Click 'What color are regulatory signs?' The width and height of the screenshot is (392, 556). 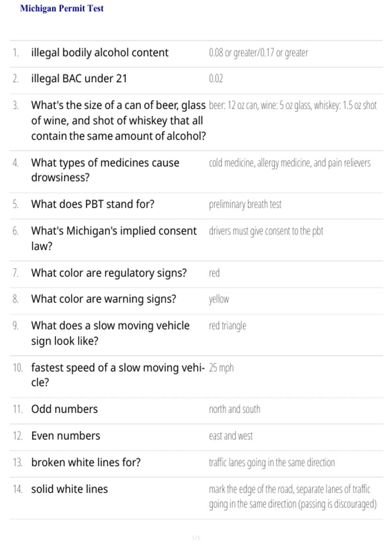pyautogui.click(x=109, y=273)
